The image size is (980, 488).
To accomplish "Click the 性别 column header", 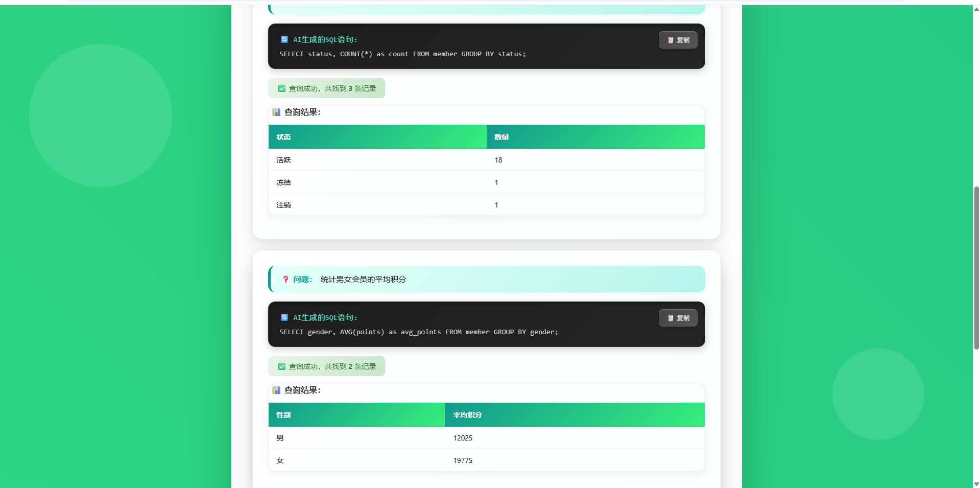I will point(356,415).
